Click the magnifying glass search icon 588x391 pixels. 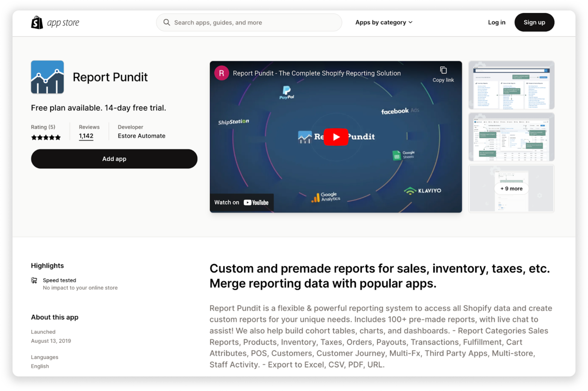pos(167,22)
